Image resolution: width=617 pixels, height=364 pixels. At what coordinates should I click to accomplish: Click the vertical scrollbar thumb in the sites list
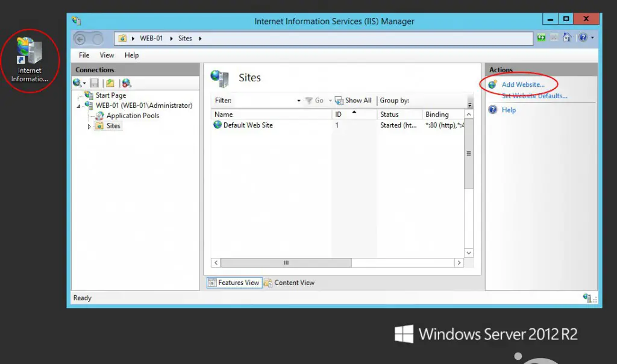(469, 154)
